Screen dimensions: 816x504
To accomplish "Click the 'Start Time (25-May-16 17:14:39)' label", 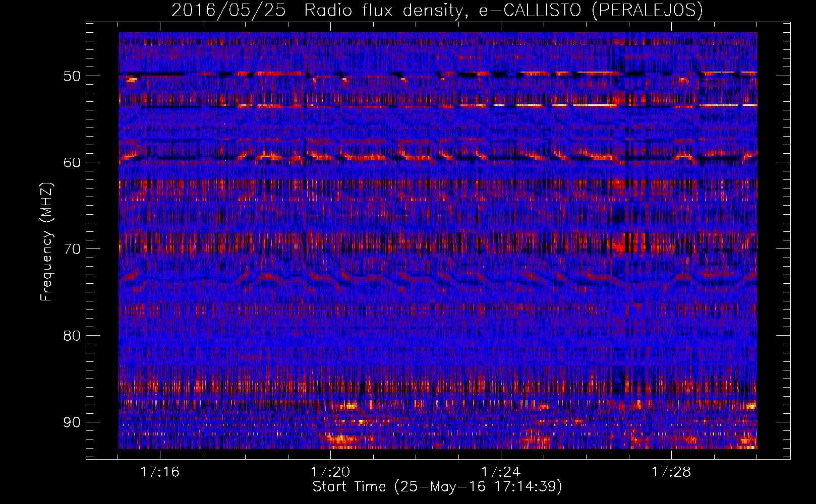I will (x=437, y=487).
